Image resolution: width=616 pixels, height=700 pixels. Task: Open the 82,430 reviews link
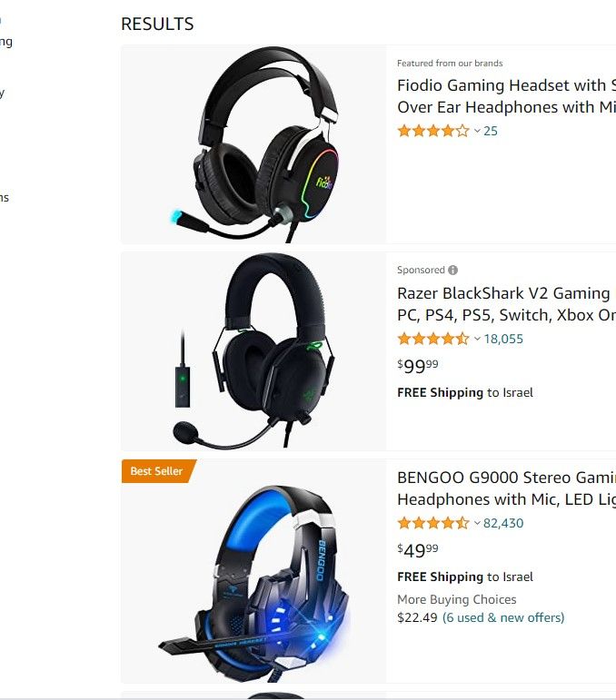click(503, 523)
